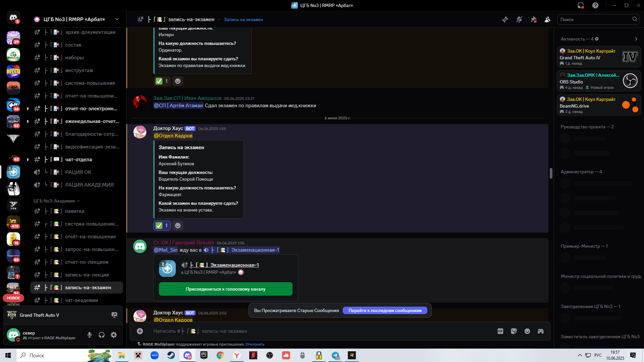Open 3F FPS server icon

(13, 205)
